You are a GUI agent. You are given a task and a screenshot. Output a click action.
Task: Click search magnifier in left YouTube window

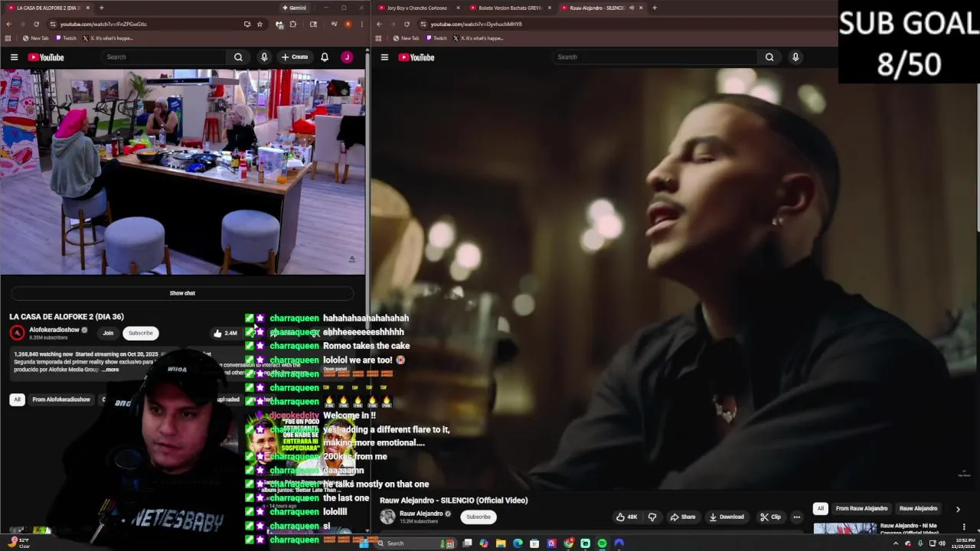point(238,57)
